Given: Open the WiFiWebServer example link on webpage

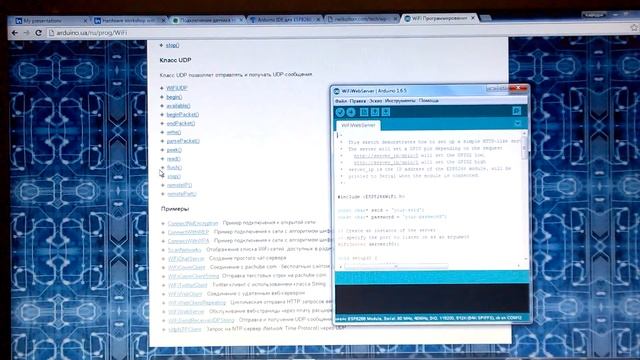Looking at the screenshot, I should click(x=186, y=311).
